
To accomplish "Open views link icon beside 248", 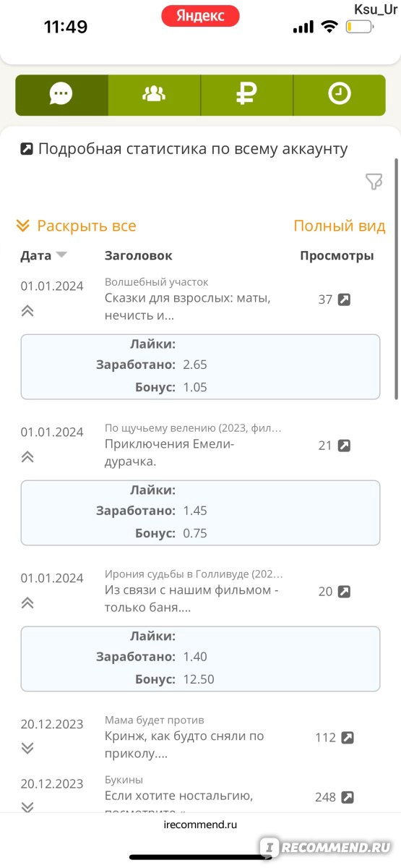I will tap(348, 797).
